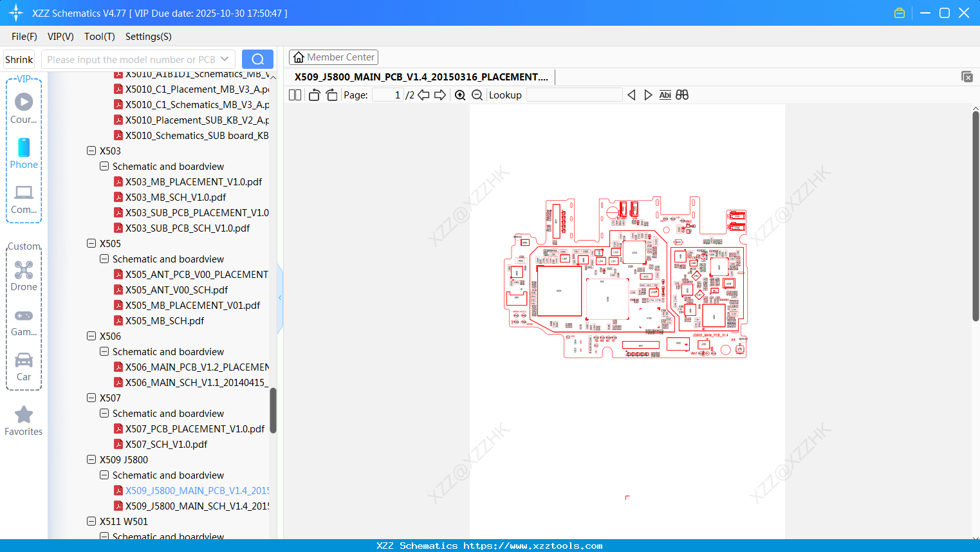This screenshot has height=552, width=980.
Task: Rotate the PDF page counterclockwise
Action: pos(313,95)
